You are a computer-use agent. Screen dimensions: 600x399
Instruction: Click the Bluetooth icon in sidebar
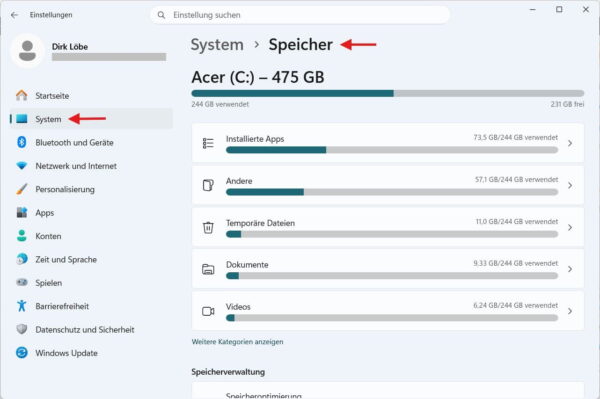coord(22,142)
